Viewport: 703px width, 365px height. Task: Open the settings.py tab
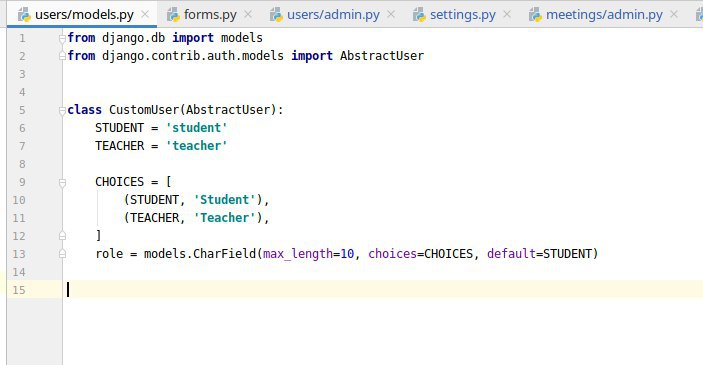(x=462, y=14)
